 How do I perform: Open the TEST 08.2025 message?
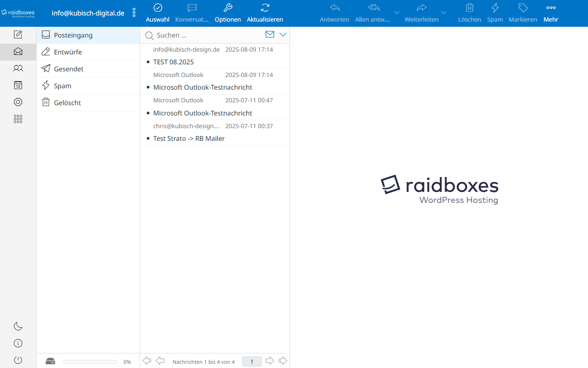(173, 62)
